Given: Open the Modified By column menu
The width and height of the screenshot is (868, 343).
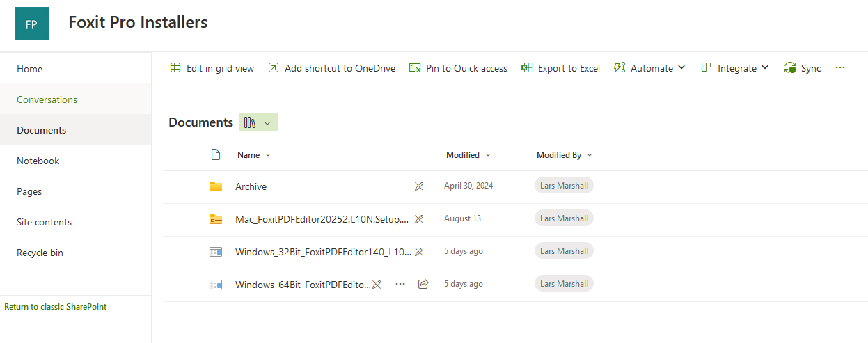Looking at the screenshot, I should click(564, 155).
